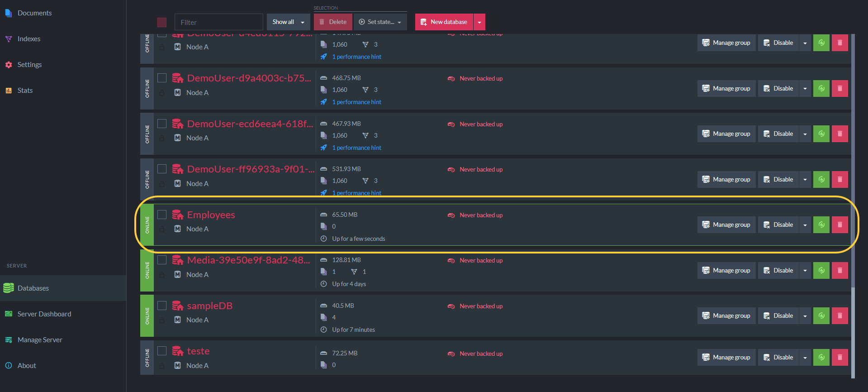The height and width of the screenshot is (392, 868).
Task: Go to Settings in the sidebar
Action: (x=63, y=65)
